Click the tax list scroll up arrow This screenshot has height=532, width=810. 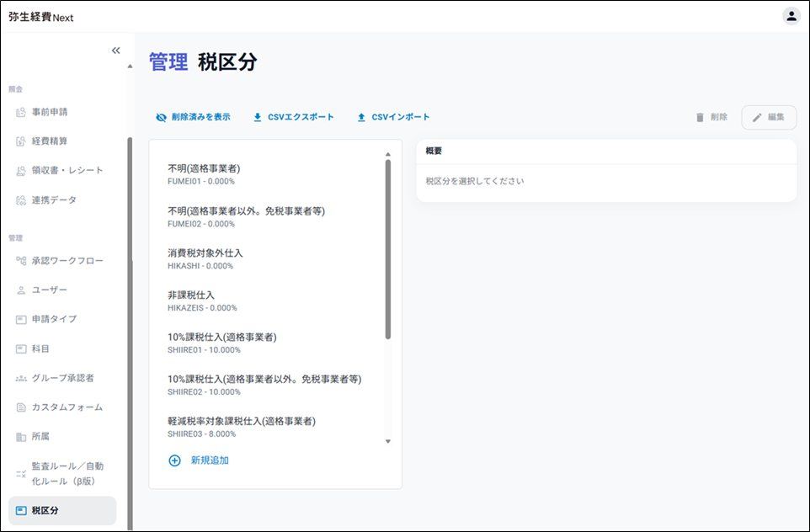pyautogui.click(x=388, y=154)
